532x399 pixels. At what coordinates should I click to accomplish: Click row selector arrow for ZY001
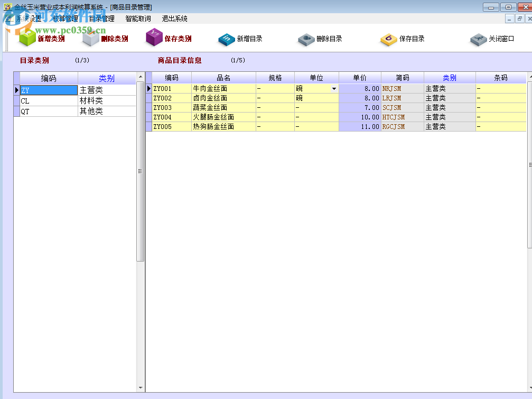click(x=148, y=89)
